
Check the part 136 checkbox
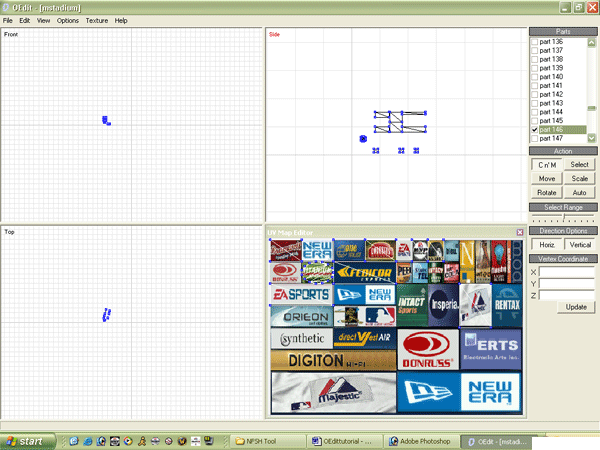(x=535, y=42)
